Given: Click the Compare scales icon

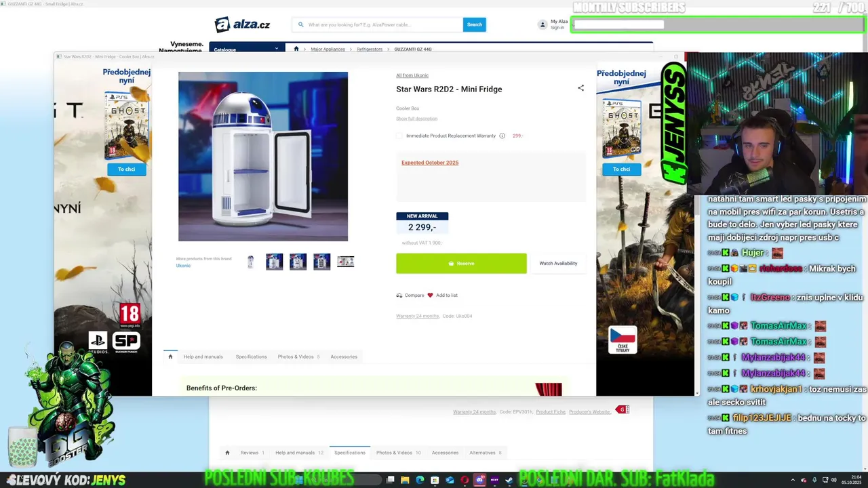Looking at the screenshot, I should [399, 296].
